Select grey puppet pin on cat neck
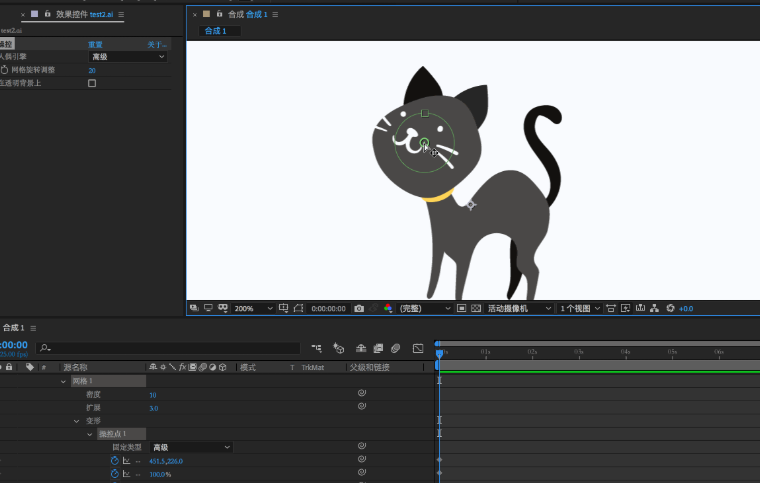Viewport: 760px width, 483px height. click(x=470, y=205)
